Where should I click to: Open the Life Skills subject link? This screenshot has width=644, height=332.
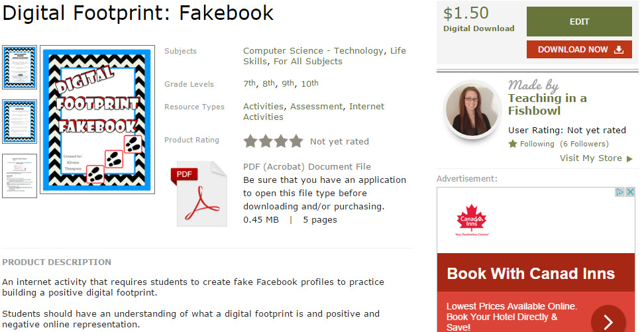pos(325,56)
